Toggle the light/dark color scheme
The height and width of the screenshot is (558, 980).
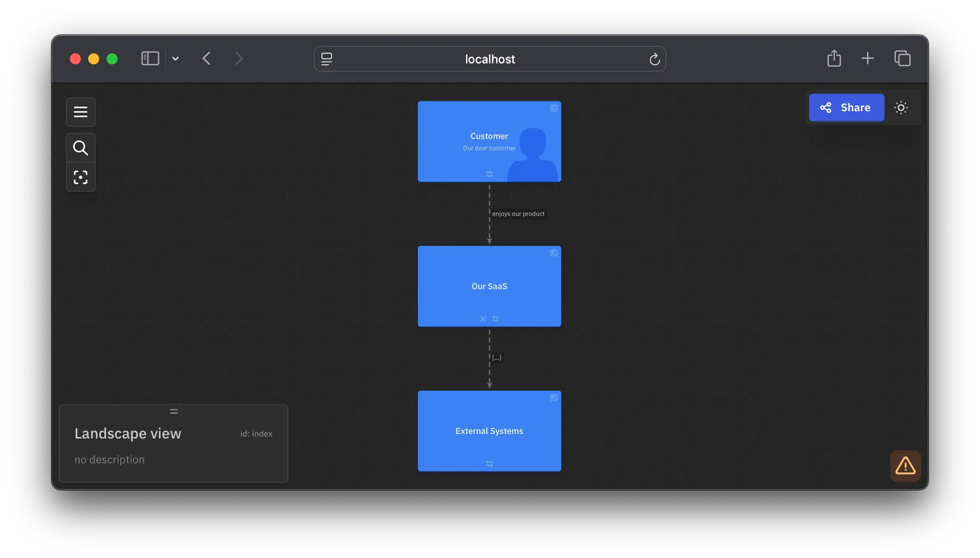[901, 108]
